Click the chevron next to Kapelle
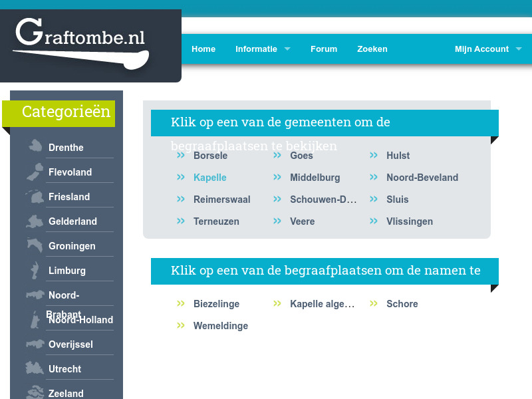532x399 pixels. (x=180, y=178)
